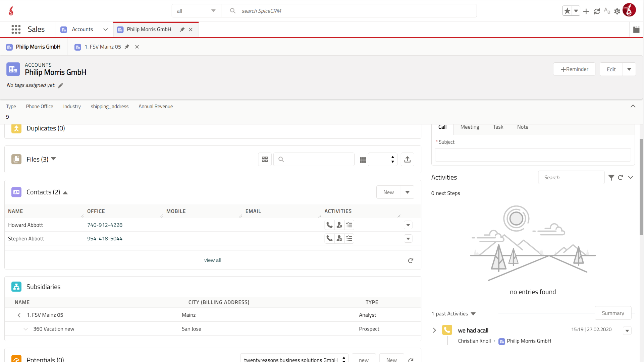Pin the Philip Morris GmbH tab
644x362 pixels.
pyautogui.click(x=182, y=29)
